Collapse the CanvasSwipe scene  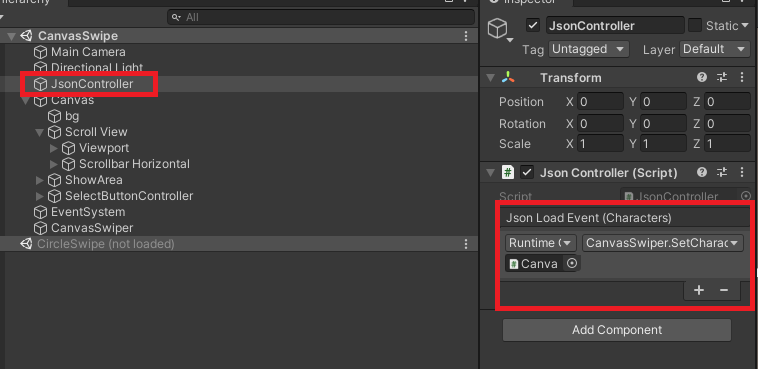click(12, 36)
